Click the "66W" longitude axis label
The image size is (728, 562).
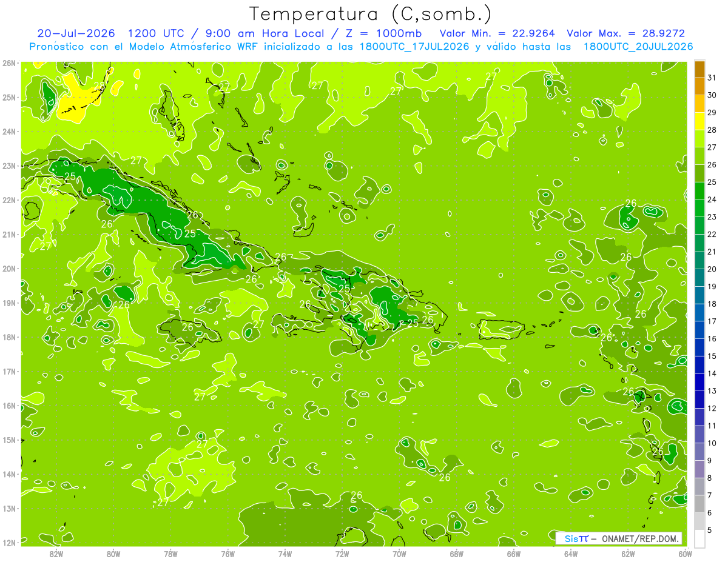[514, 554]
